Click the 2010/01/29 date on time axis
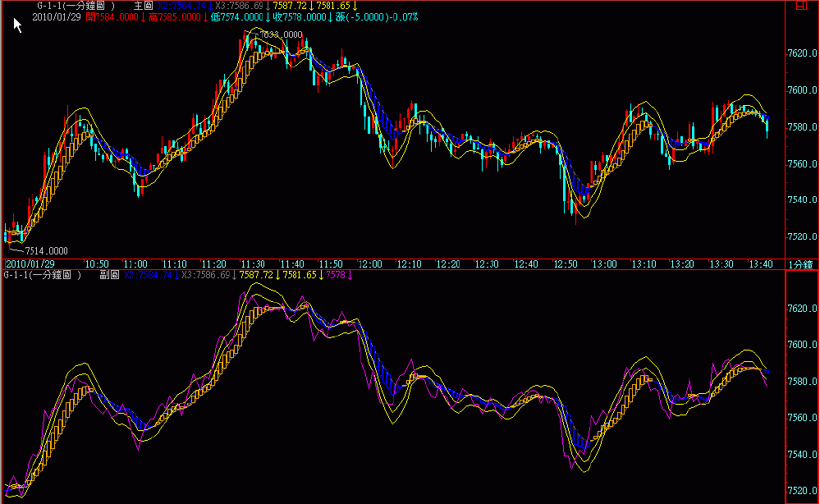The image size is (820, 504). 30,264
